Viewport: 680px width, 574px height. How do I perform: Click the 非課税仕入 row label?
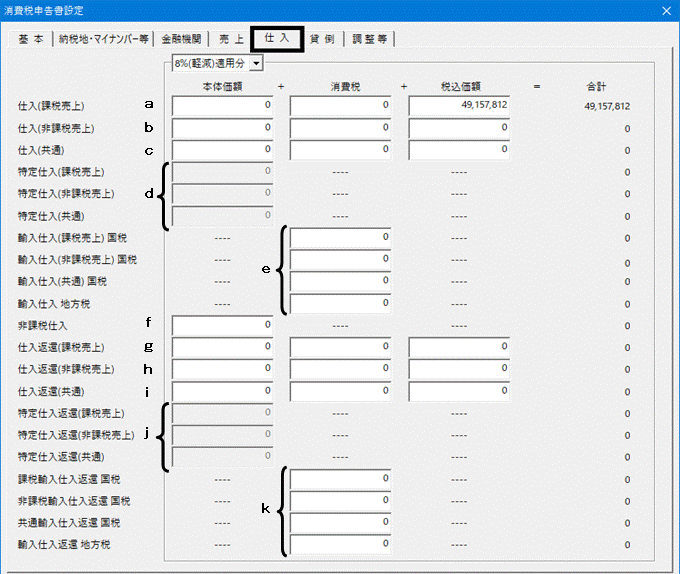pyautogui.click(x=42, y=326)
